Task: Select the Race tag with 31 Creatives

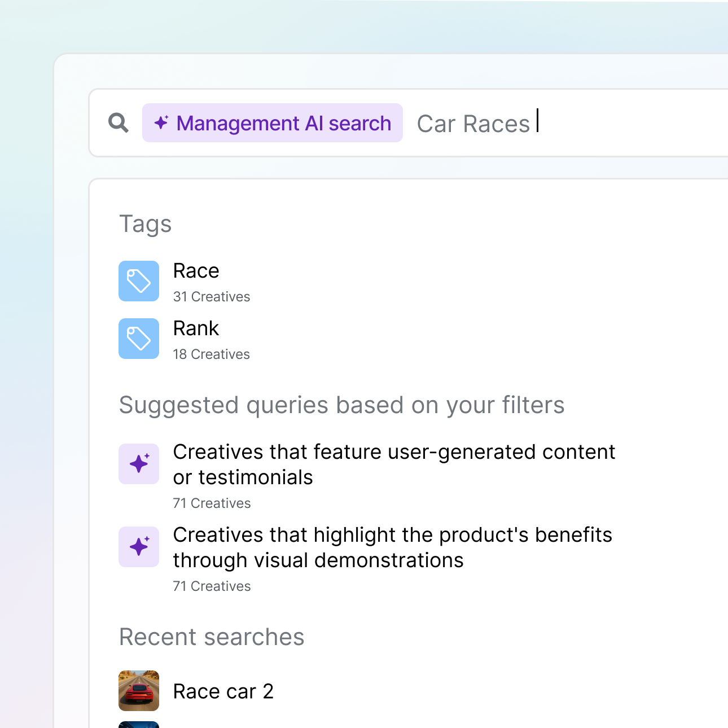Action: pos(196,271)
